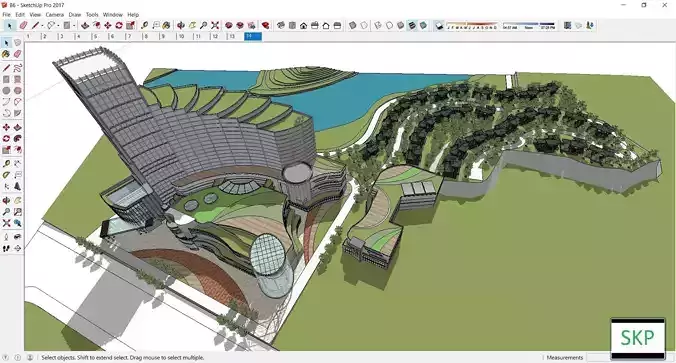Switch to Front view house icon
This screenshot has width=676, height=363.
(304, 25)
